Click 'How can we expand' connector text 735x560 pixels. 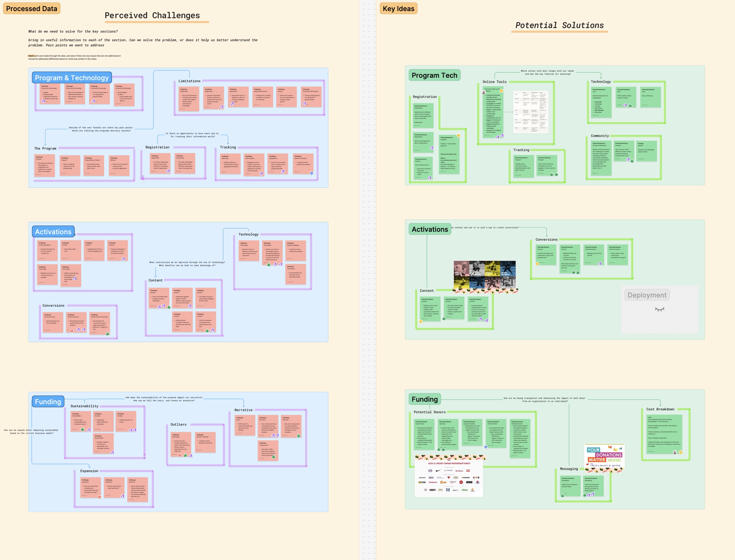pyautogui.click(x=31, y=432)
